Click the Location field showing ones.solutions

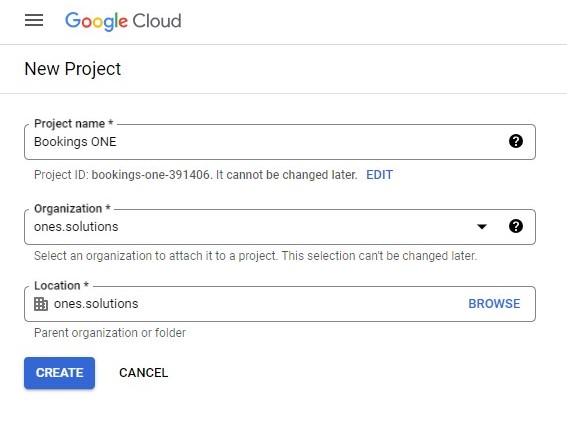(x=280, y=304)
